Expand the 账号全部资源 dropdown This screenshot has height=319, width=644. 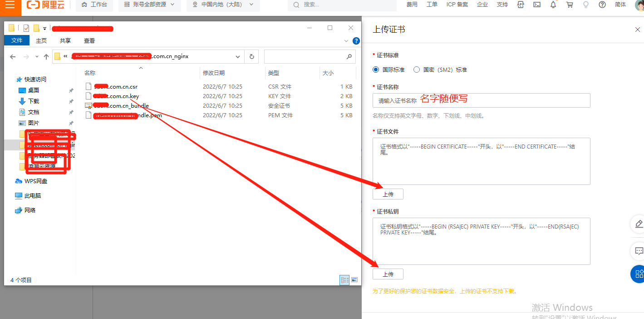[x=149, y=5]
